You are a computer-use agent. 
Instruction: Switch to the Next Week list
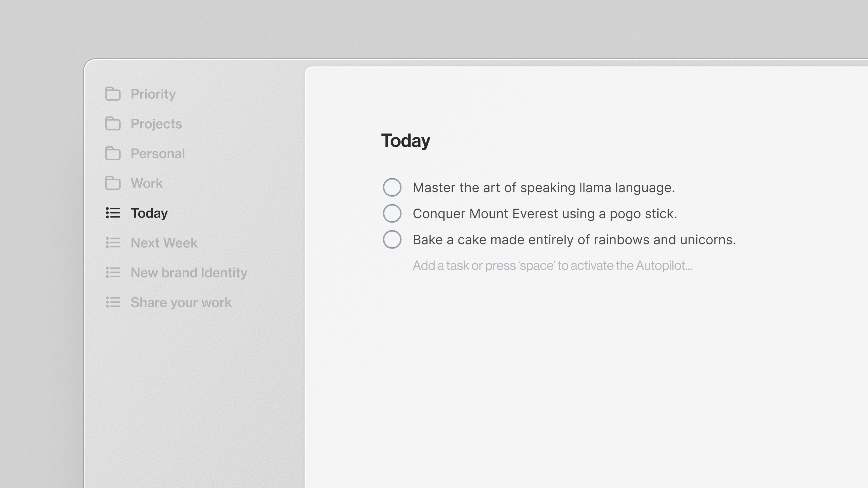coord(164,243)
